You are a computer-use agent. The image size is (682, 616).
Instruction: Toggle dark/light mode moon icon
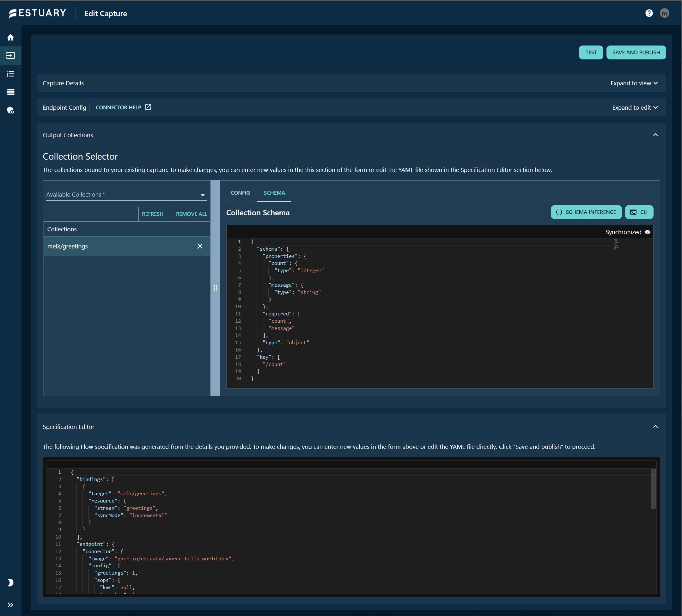click(10, 582)
